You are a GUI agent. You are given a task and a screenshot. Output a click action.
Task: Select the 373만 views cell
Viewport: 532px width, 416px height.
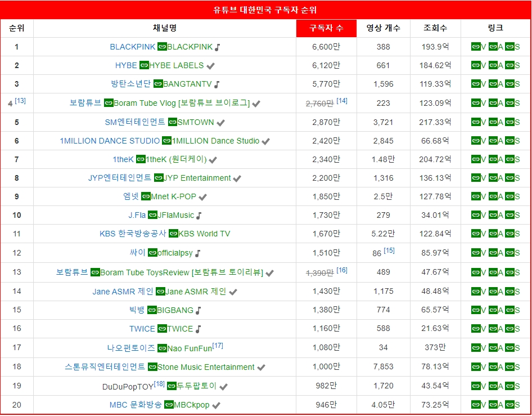(435, 347)
